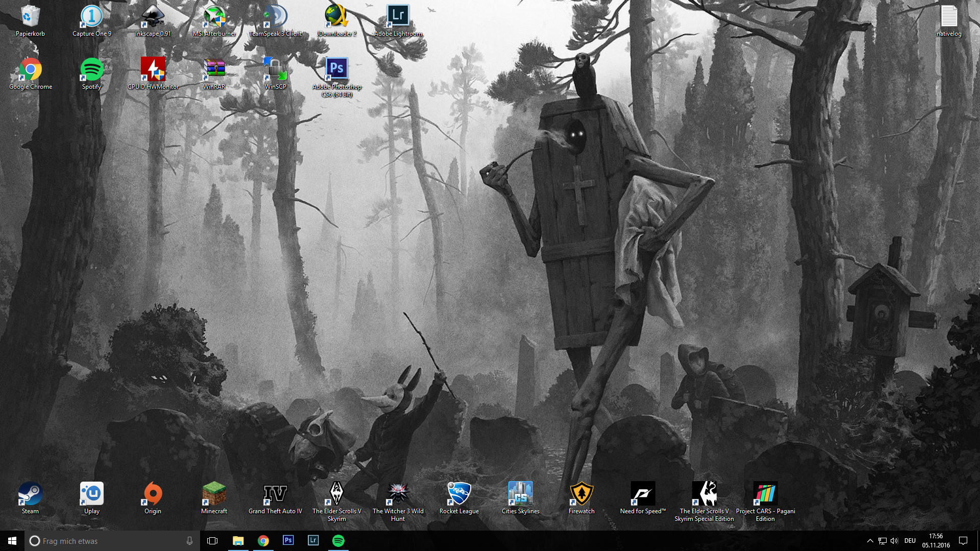Select the Spotify desktop shortcut

[x=92, y=69]
